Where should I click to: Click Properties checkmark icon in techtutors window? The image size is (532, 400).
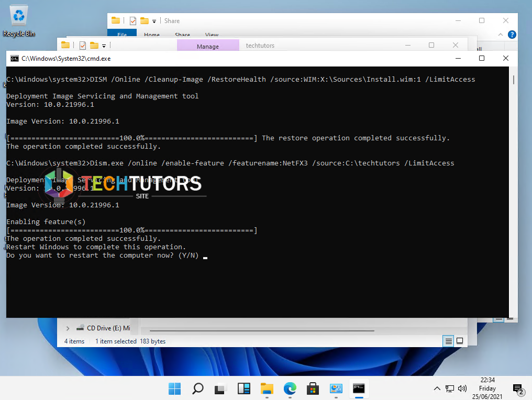82,45
